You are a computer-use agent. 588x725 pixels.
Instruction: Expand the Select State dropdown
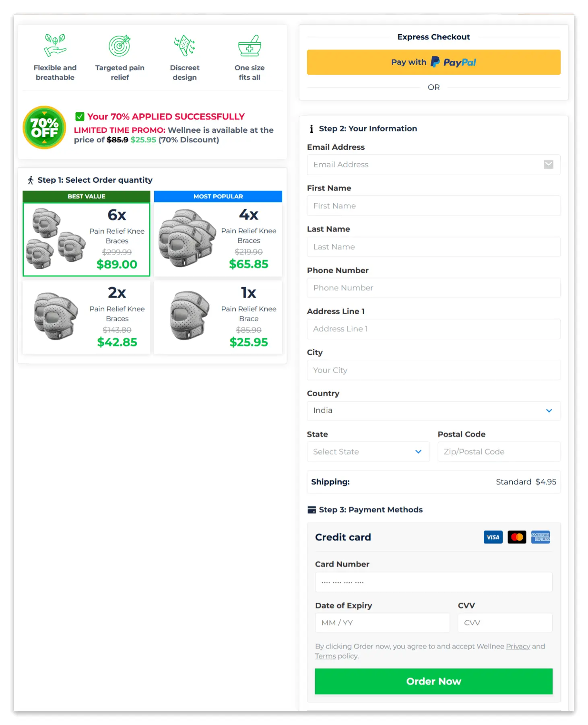(368, 452)
